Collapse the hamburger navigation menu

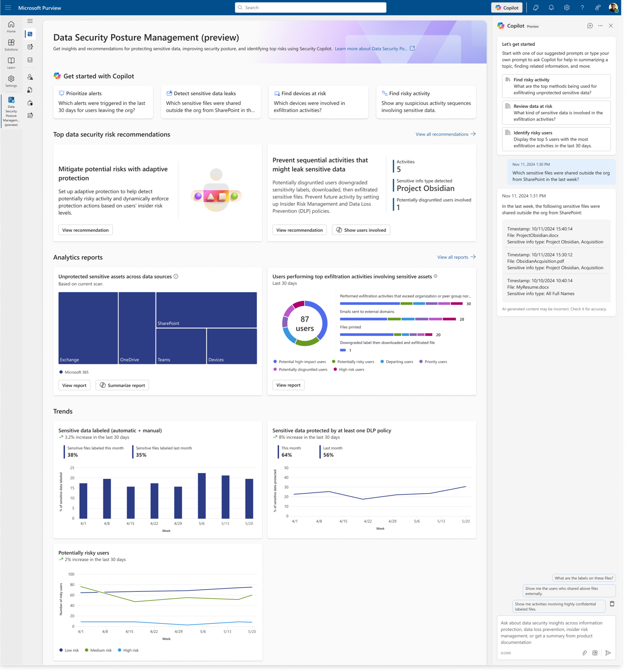(30, 21)
